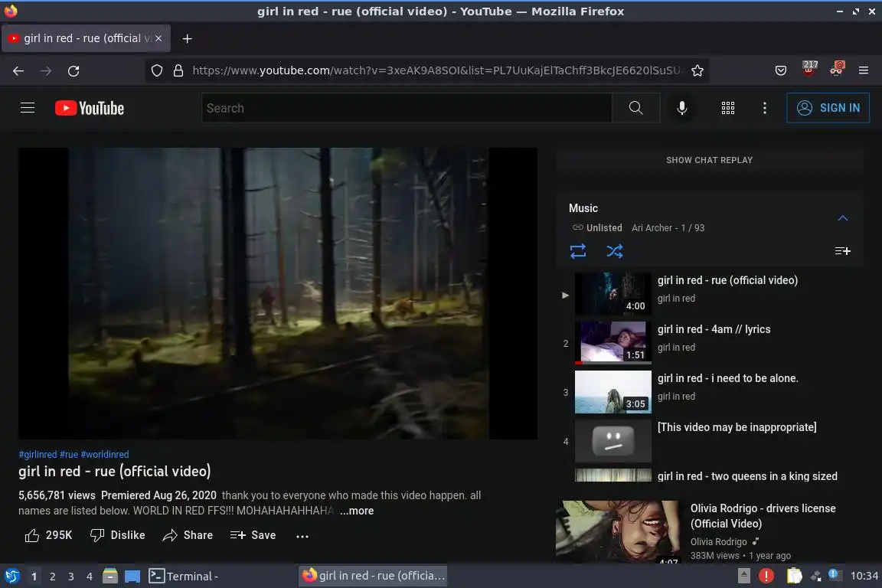The height and width of the screenshot is (588, 882).
Task: Dislike the video
Action: tap(118, 535)
